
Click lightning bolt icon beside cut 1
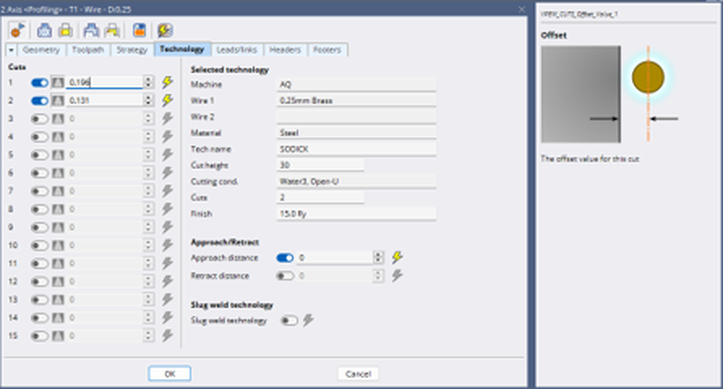tap(167, 83)
